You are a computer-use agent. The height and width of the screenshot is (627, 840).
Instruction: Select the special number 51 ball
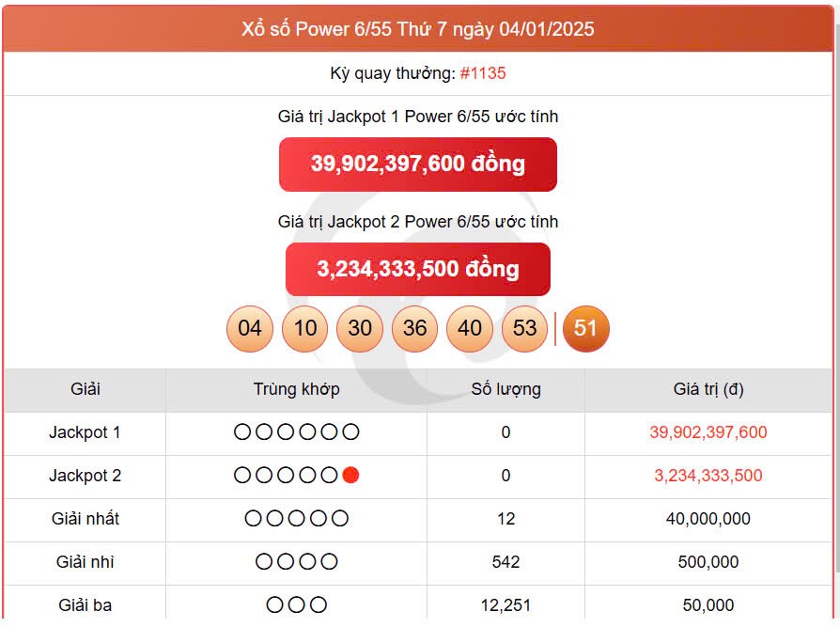point(585,329)
